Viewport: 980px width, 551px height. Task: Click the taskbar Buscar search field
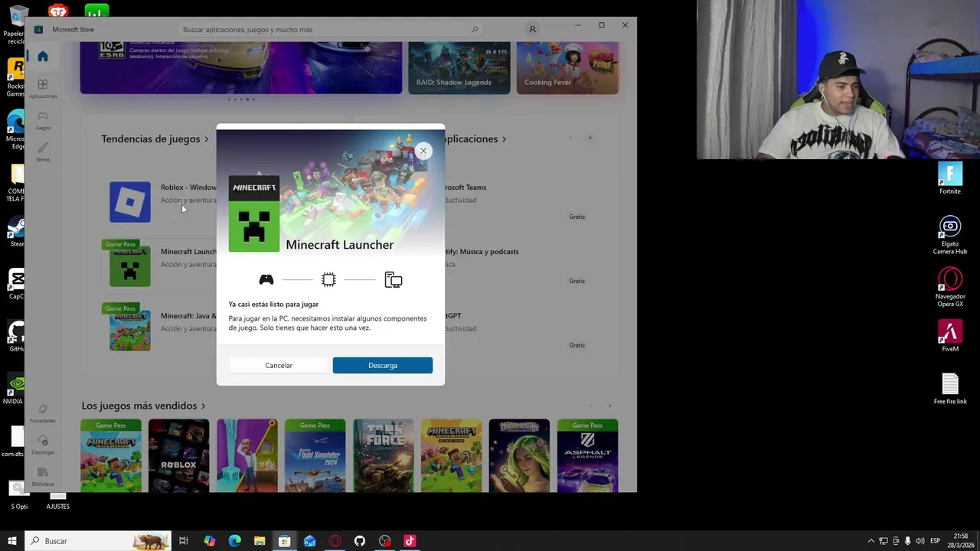pos(97,541)
